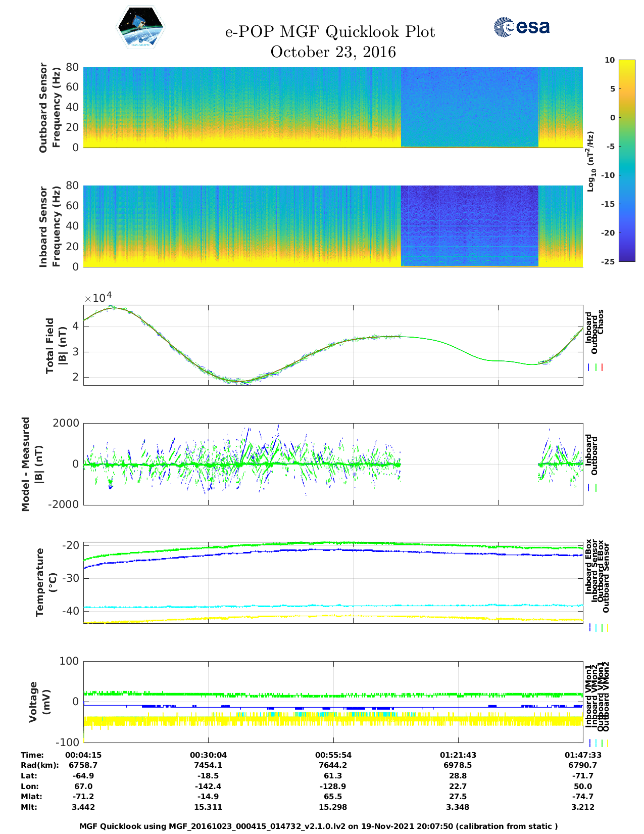
Task: Click the ESA logo
Action: coord(521,27)
